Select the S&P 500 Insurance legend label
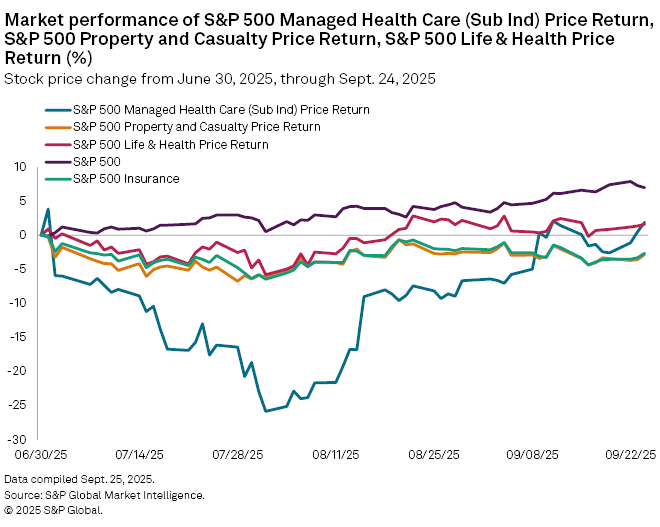Screen dimensions: 660x527 pos(126,178)
